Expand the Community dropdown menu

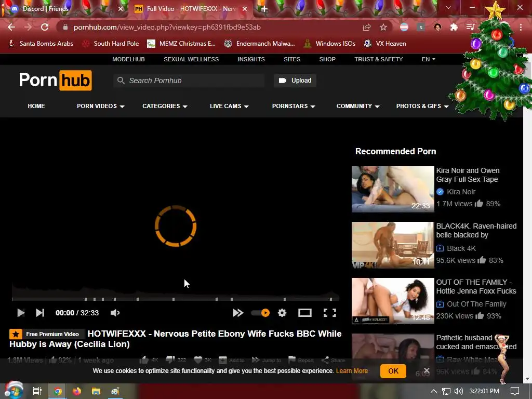tap(358, 106)
